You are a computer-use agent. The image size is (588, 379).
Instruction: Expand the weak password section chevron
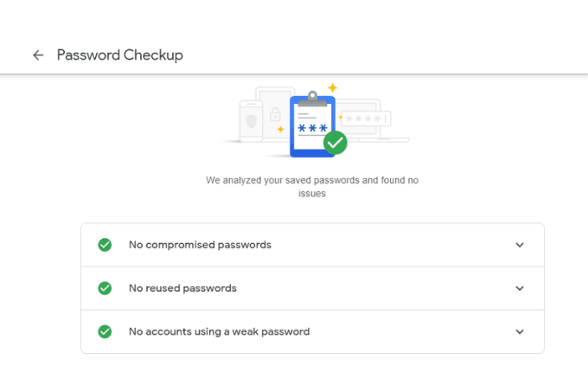pyautogui.click(x=520, y=331)
